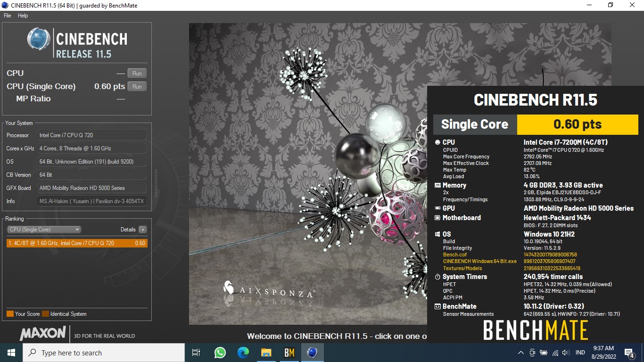The height and width of the screenshot is (362, 644).
Task: Click the taskbar search box
Action: coord(104,353)
